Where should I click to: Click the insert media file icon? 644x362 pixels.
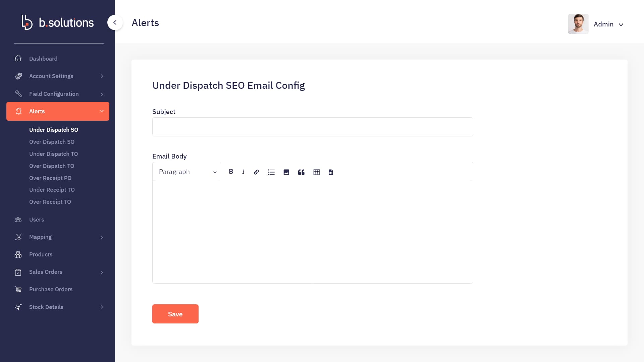(x=331, y=172)
